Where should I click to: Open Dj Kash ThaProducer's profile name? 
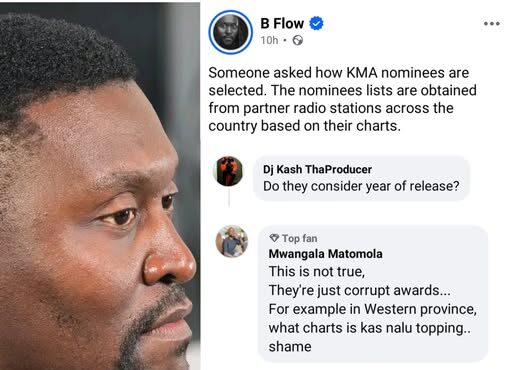pyautogui.click(x=317, y=169)
